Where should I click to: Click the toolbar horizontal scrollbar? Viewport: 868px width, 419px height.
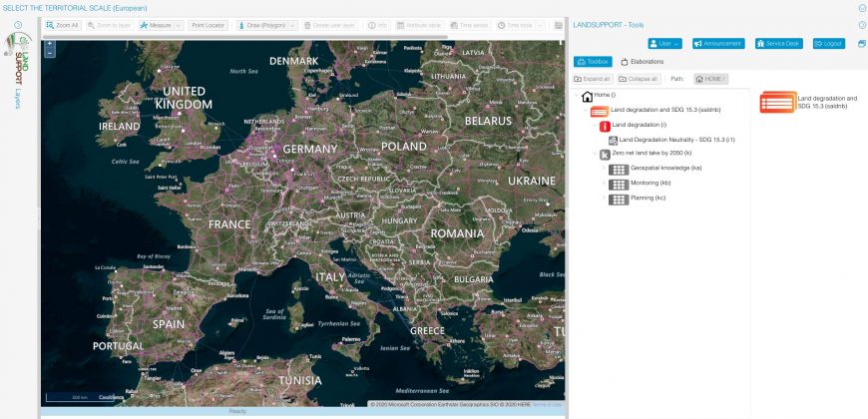[249, 37]
